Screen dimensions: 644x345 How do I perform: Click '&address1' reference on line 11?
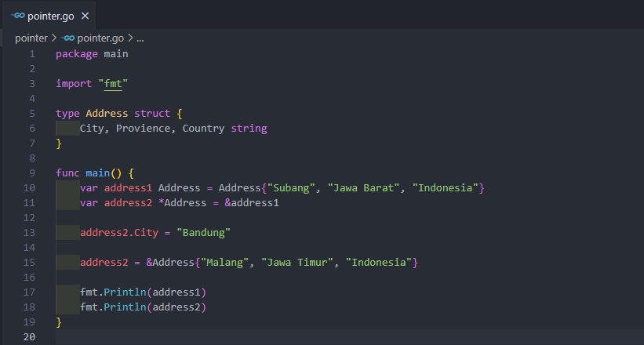(x=252, y=202)
